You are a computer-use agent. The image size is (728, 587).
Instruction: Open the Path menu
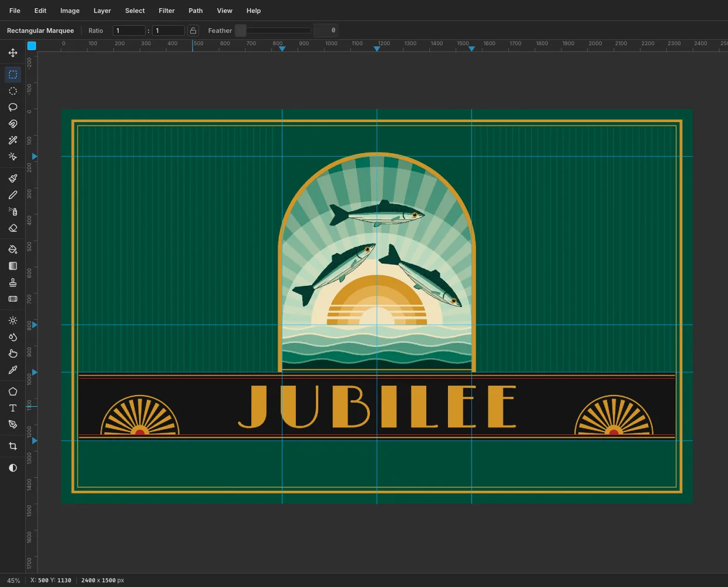tap(196, 11)
